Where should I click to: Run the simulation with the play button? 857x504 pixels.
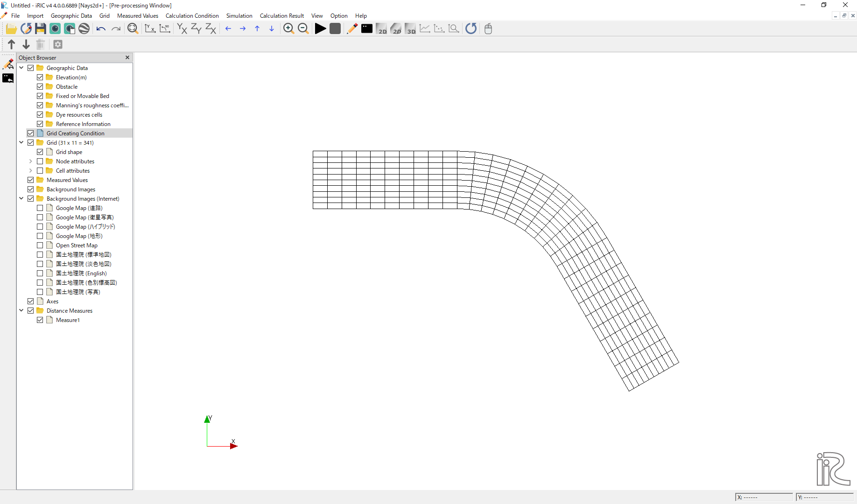click(x=320, y=29)
